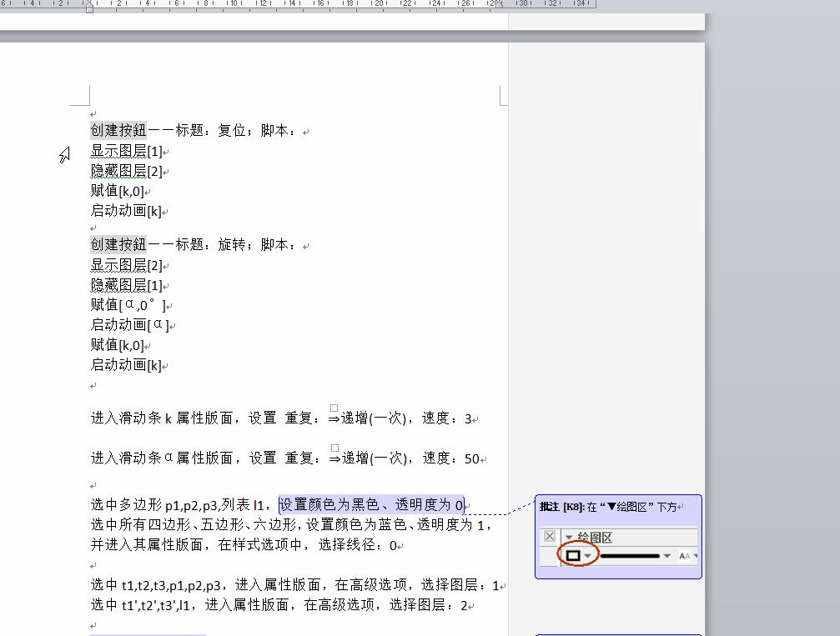The width and height of the screenshot is (840, 636).
Task: Open the dropdown beside the square shape swatch
Action: point(587,555)
